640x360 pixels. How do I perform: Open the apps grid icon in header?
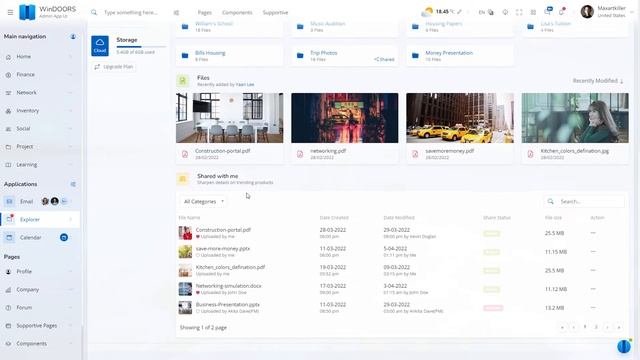pos(533,12)
